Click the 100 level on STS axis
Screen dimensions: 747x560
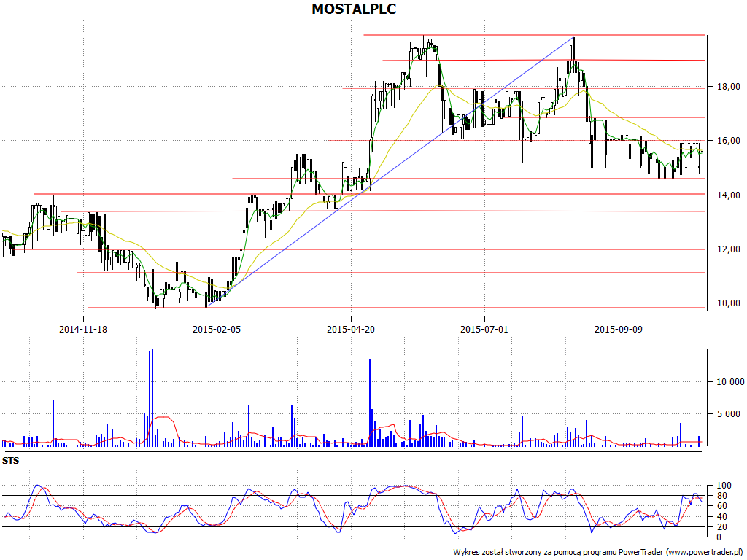pos(724,486)
